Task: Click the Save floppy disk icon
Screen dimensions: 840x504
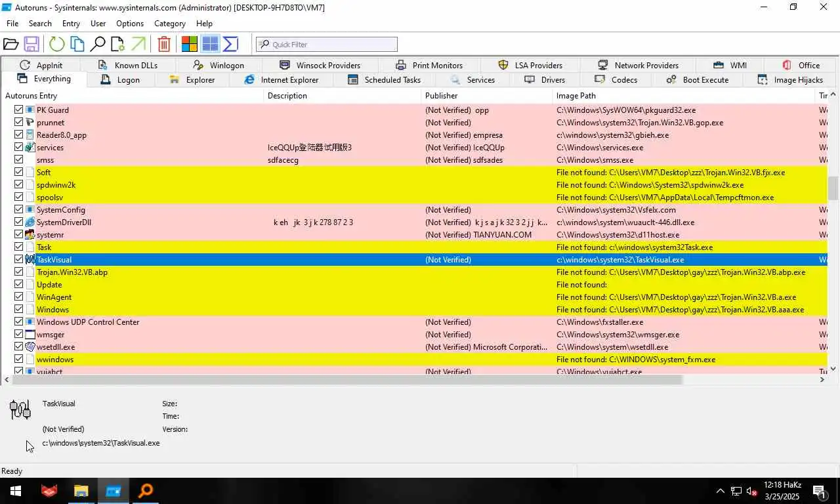Action: 31,44
